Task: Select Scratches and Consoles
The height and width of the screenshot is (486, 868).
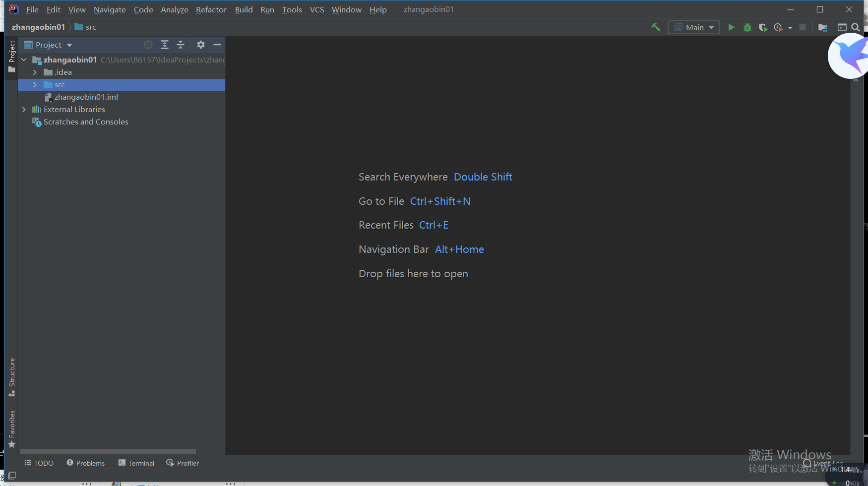Action: (x=86, y=122)
